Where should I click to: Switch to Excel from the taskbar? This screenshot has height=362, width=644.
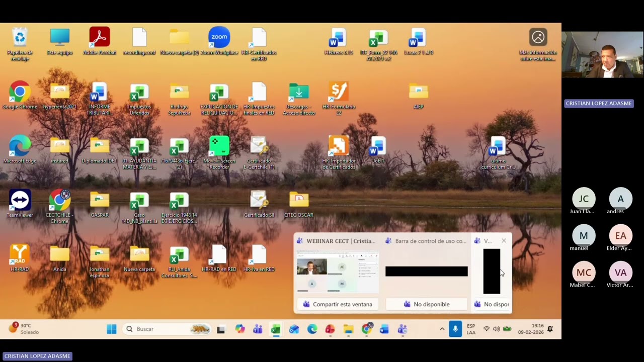pyautogui.click(x=276, y=329)
